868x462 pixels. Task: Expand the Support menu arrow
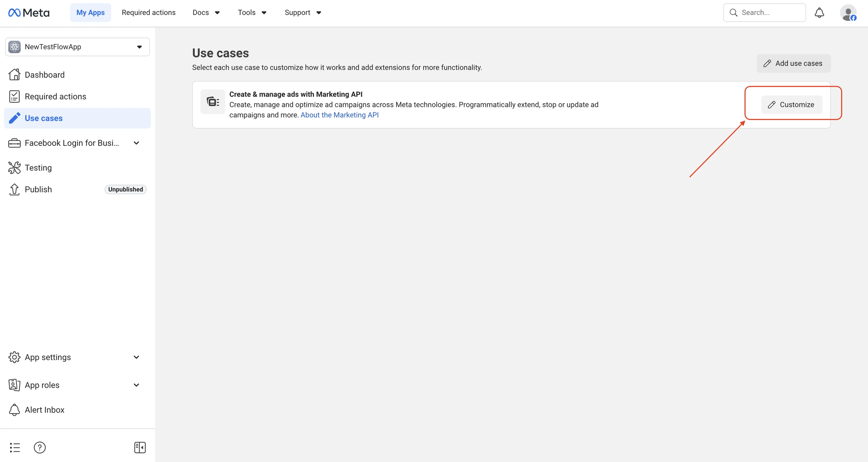pos(319,13)
